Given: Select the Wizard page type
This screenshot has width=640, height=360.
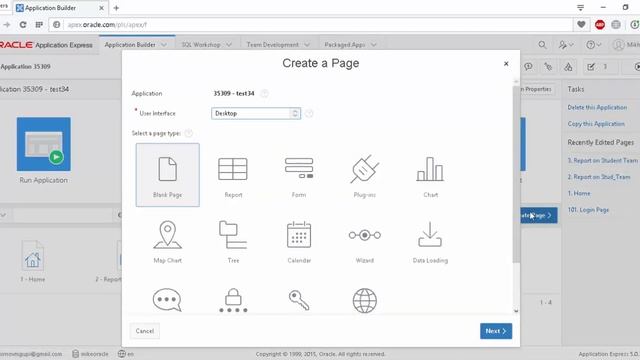Looking at the screenshot, I should (364, 241).
